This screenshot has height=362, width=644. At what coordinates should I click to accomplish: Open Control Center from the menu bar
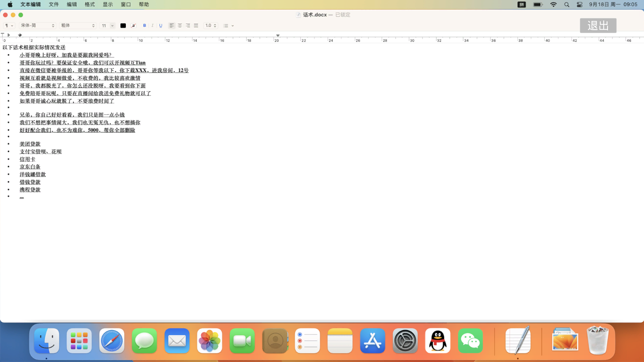tap(579, 5)
